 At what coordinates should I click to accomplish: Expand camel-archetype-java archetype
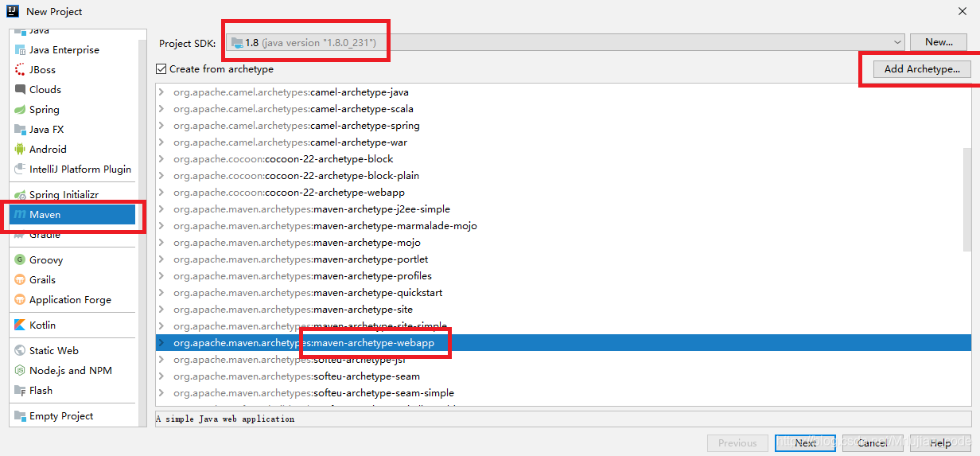(161, 92)
